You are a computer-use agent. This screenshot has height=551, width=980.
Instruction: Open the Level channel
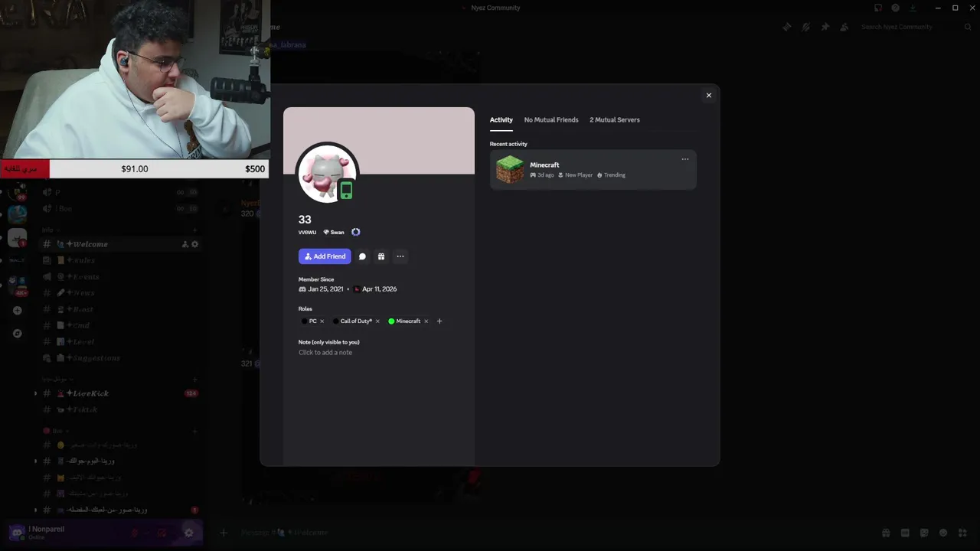[x=119, y=342]
